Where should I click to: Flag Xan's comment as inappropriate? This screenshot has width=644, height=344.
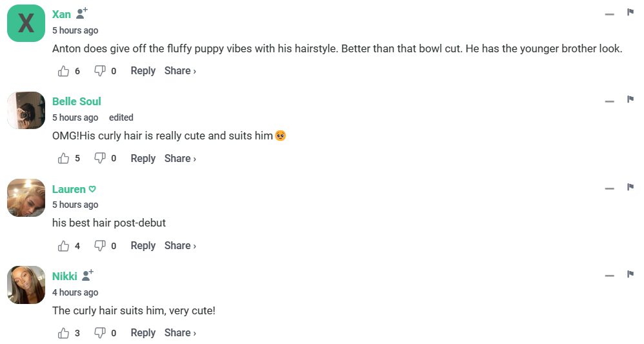[x=630, y=12]
